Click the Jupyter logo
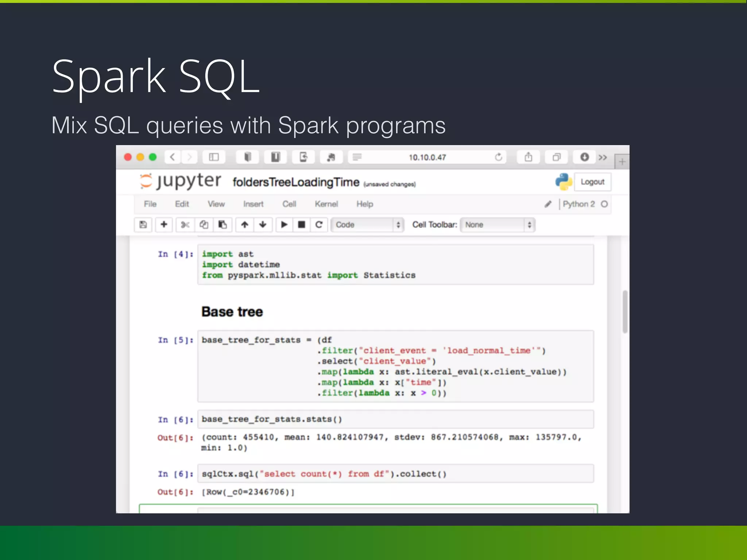Screen dimensions: 747x560 click(181, 181)
